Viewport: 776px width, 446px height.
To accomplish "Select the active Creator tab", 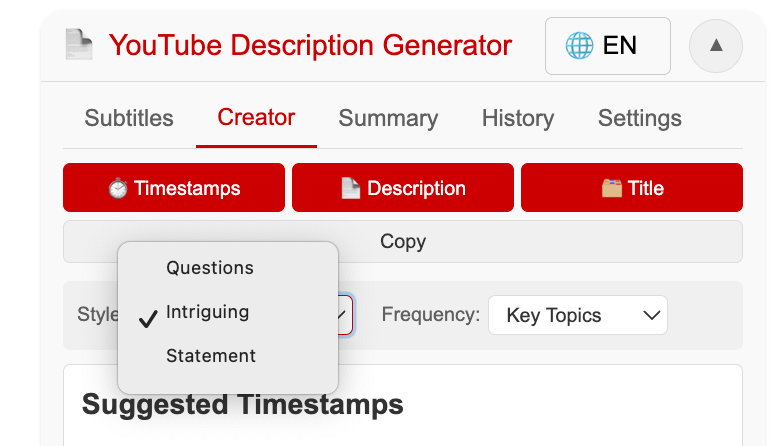I will pos(256,117).
